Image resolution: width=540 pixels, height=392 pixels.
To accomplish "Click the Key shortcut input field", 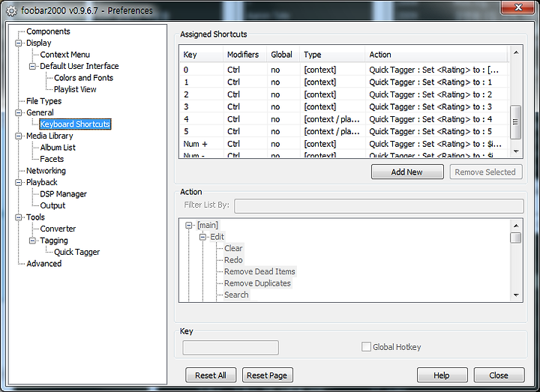I will tap(230, 348).
